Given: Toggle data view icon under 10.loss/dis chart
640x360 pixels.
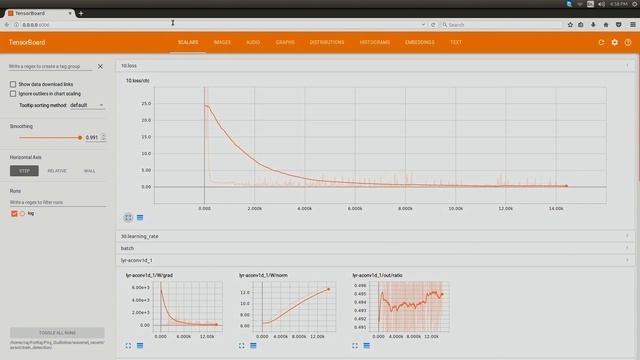Looking at the screenshot, I should tap(140, 218).
